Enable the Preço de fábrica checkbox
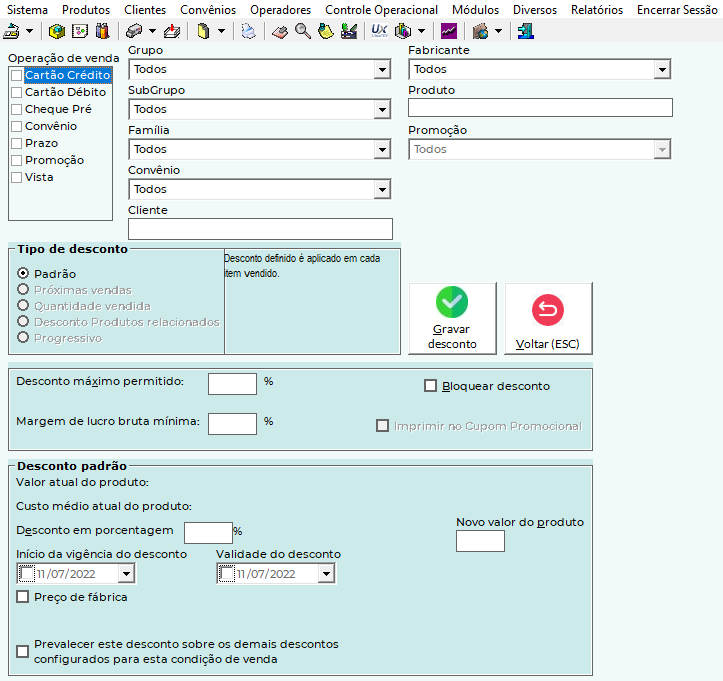Screen dimensions: 723x681 tap(22, 597)
